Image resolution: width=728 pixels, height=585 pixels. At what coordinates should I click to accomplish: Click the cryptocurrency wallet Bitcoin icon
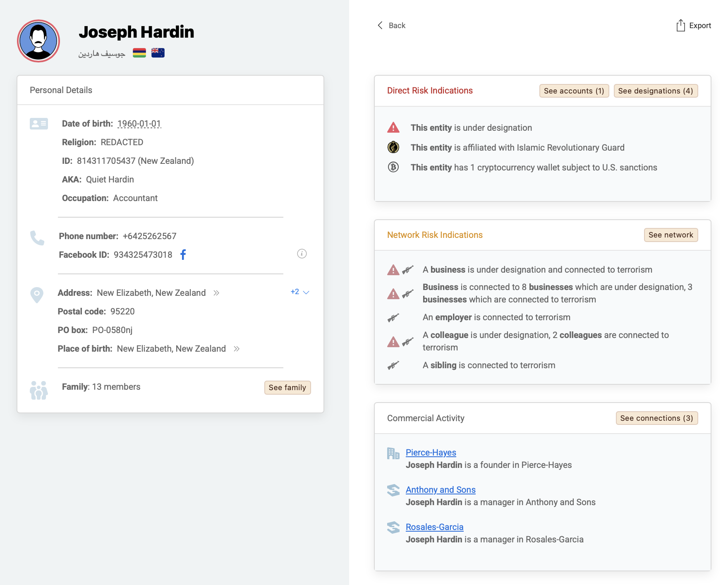[x=393, y=167]
